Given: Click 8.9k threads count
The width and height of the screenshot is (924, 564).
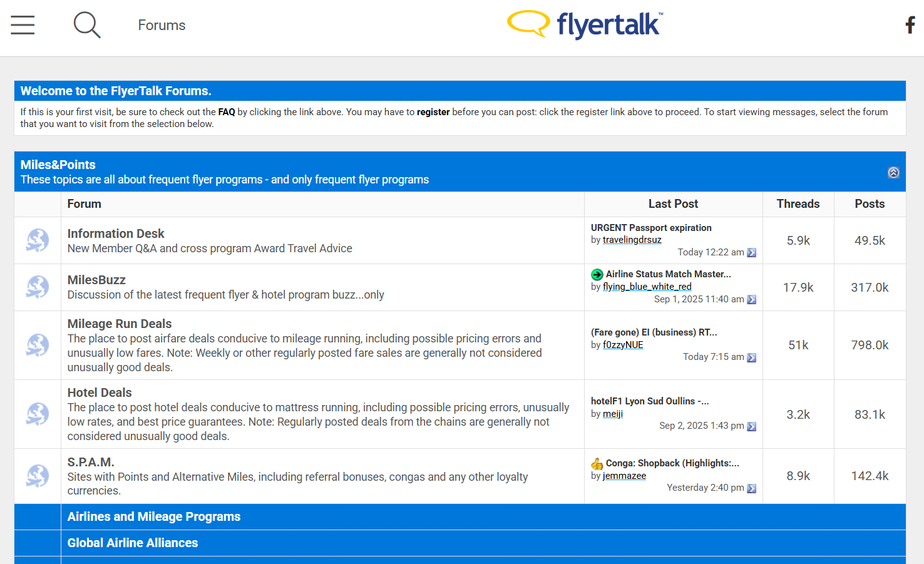Looking at the screenshot, I should (798, 476).
